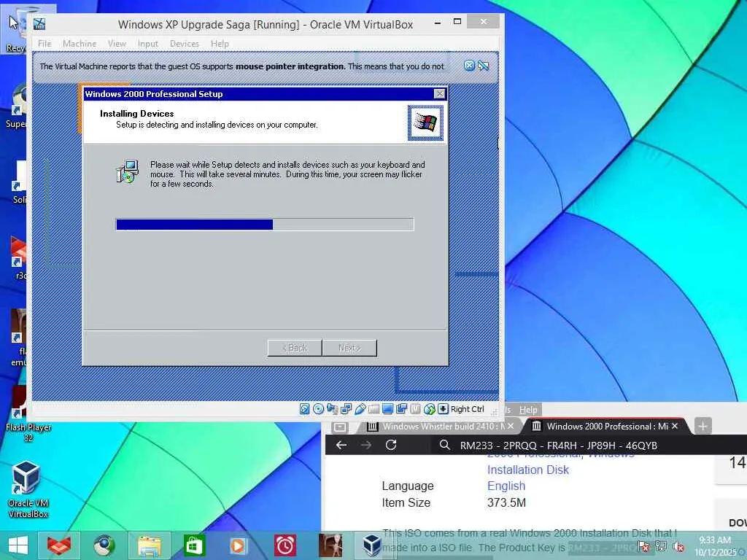Click the disabled Next button in Windows 2000 Setup
Image resolution: width=747 pixels, height=560 pixels.
point(349,348)
